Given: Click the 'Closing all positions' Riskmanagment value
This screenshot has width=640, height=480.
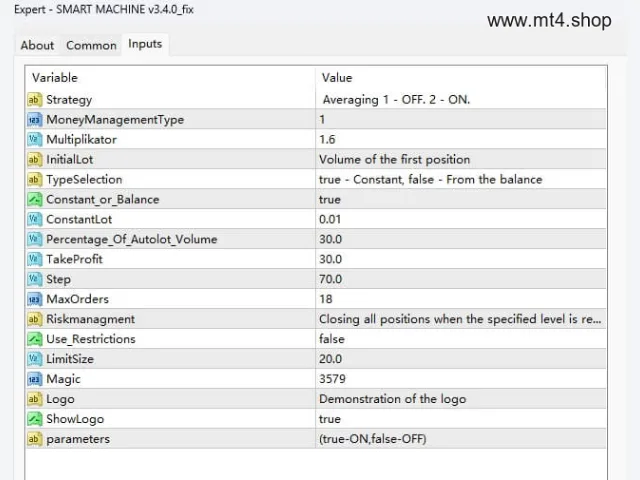Looking at the screenshot, I should pyautogui.click(x=460, y=319).
